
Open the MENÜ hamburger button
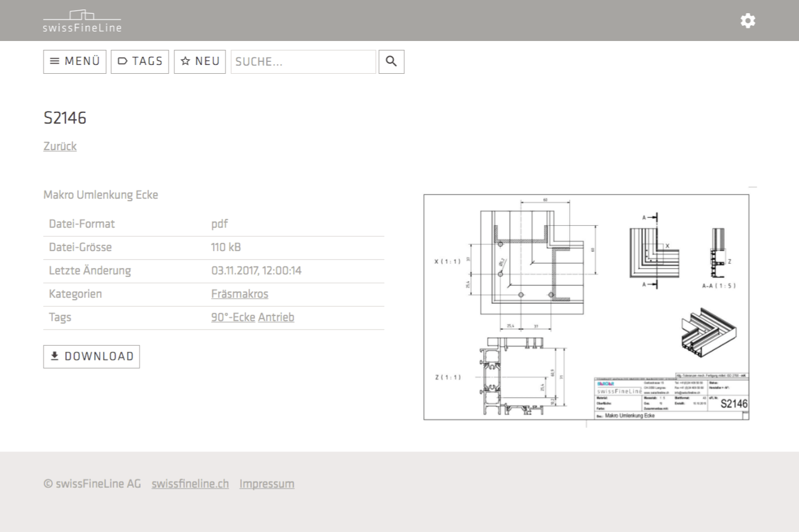(x=75, y=62)
